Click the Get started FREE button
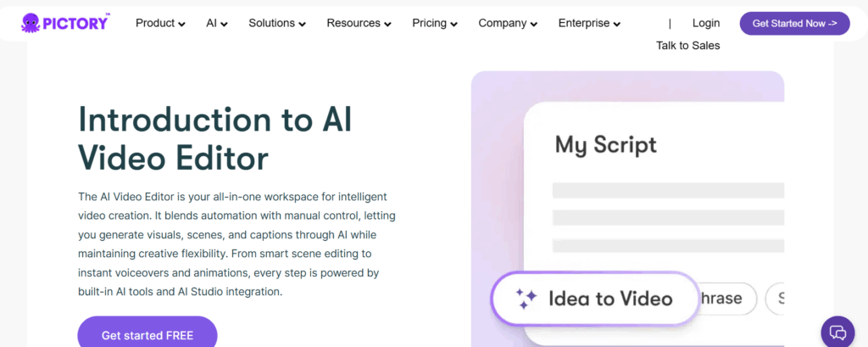Viewport: 868px width, 347px height. click(147, 335)
